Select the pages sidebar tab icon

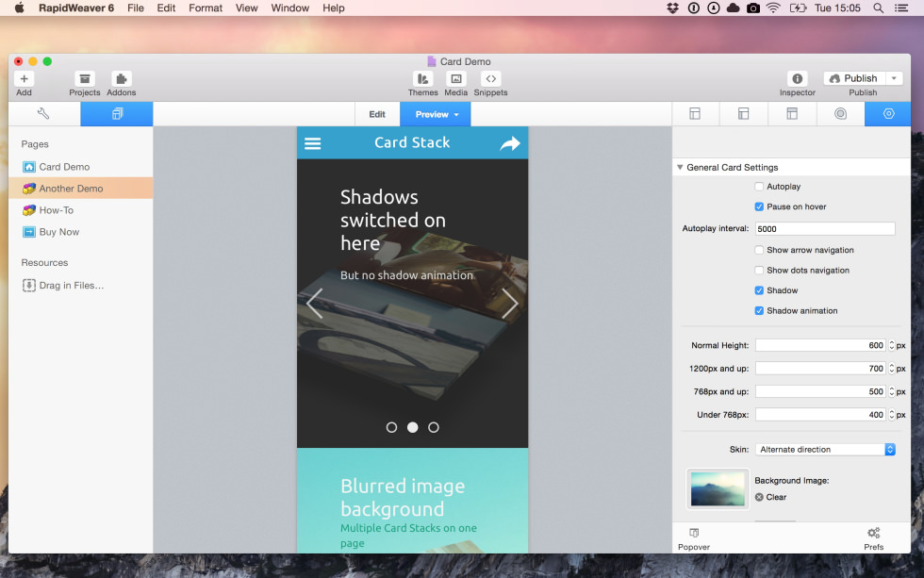(117, 114)
